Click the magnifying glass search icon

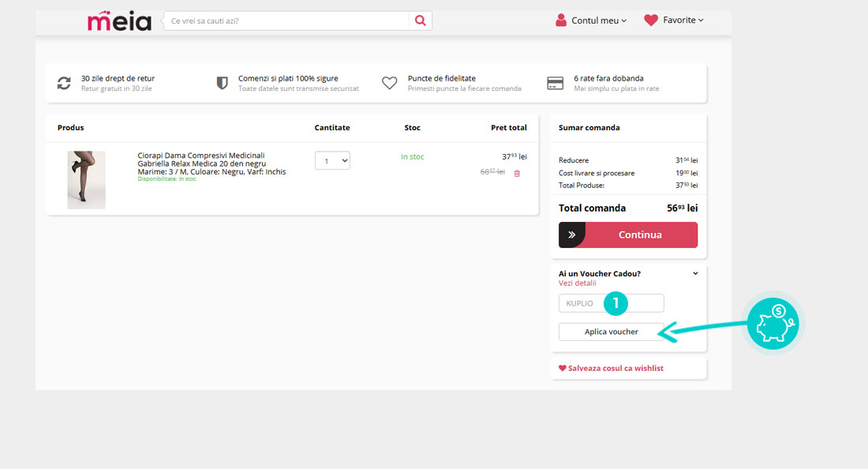coord(420,21)
